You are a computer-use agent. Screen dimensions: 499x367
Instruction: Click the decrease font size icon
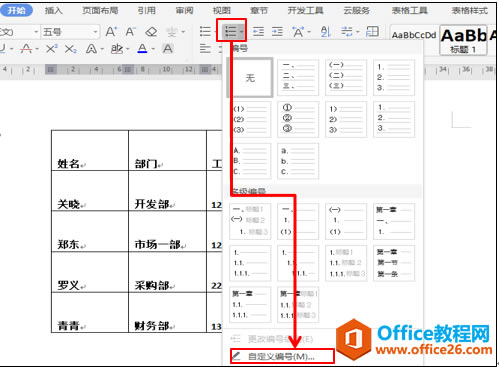point(130,32)
